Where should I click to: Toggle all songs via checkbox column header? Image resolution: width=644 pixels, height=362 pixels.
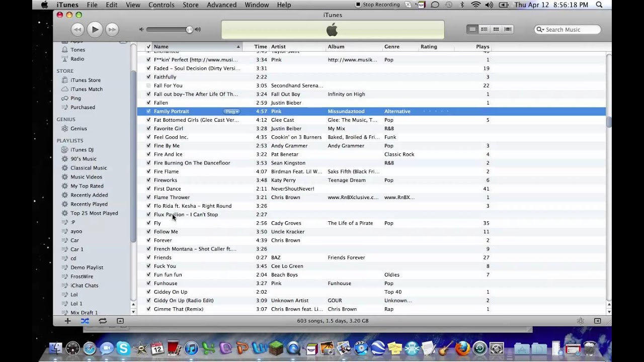(148, 47)
